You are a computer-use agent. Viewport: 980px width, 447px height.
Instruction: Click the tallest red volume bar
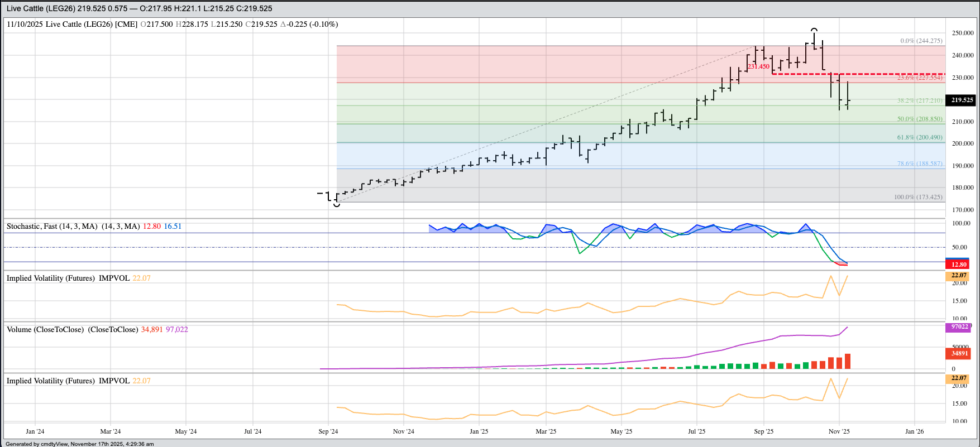pyautogui.click(x=848, y=361)
